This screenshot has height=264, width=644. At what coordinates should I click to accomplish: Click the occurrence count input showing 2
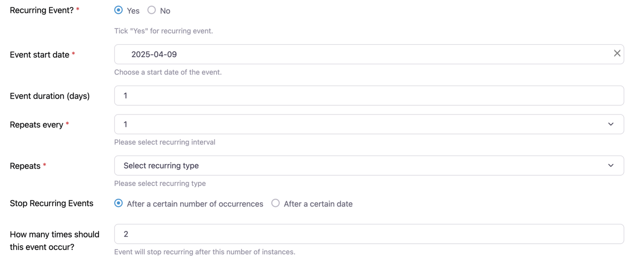pyautogui.click(x=368, y=234)
